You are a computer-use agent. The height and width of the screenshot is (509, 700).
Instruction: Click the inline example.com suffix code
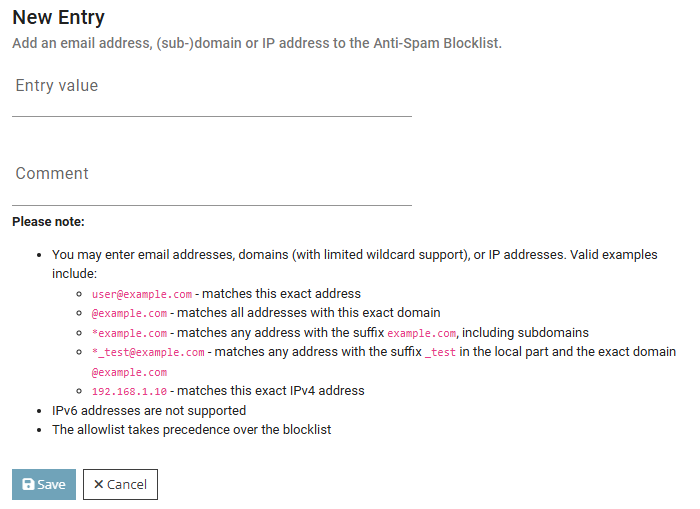tap(421, 333)
